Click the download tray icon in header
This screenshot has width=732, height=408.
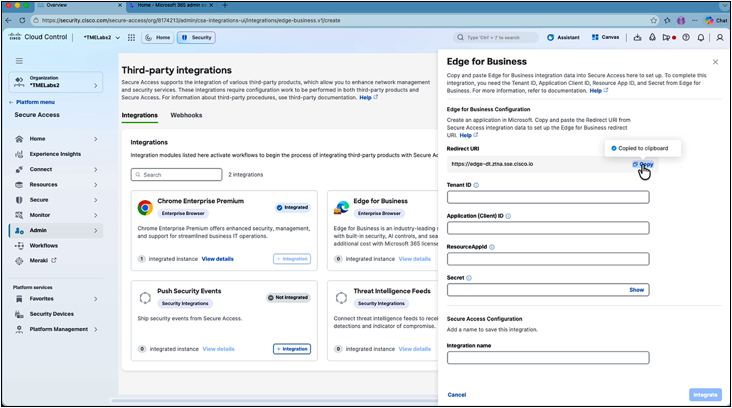637,37
